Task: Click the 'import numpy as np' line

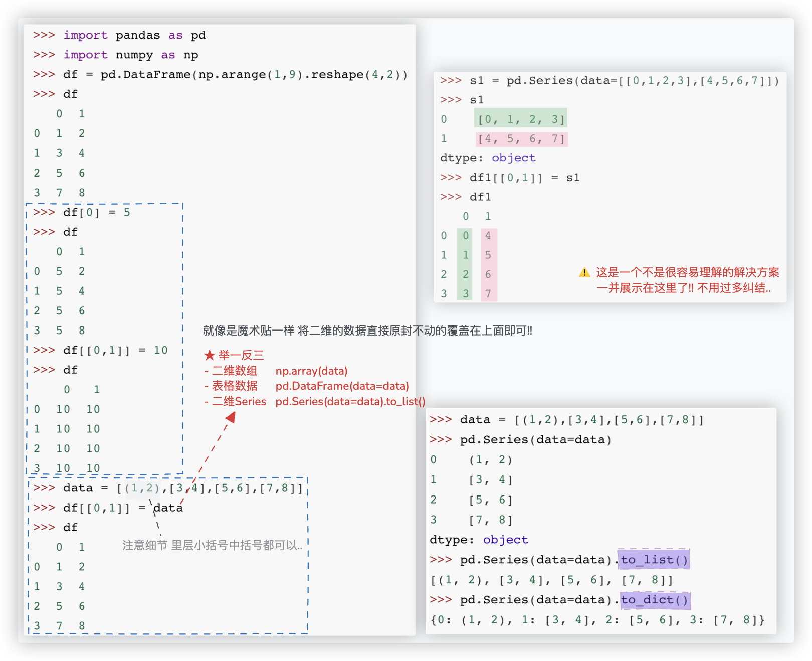Action: point(131,55)
